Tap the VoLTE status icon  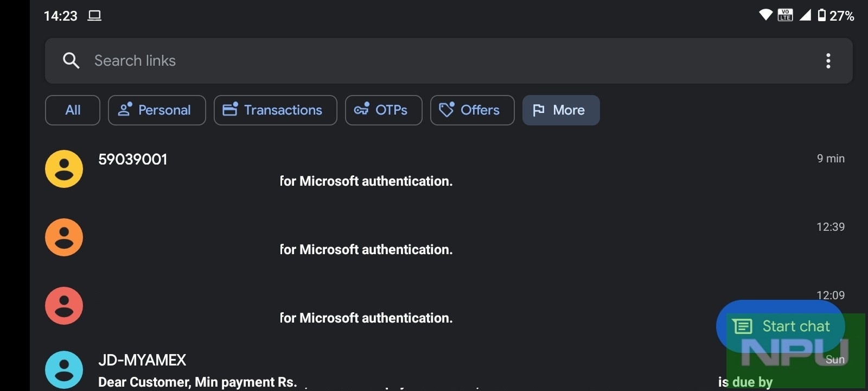785,15
